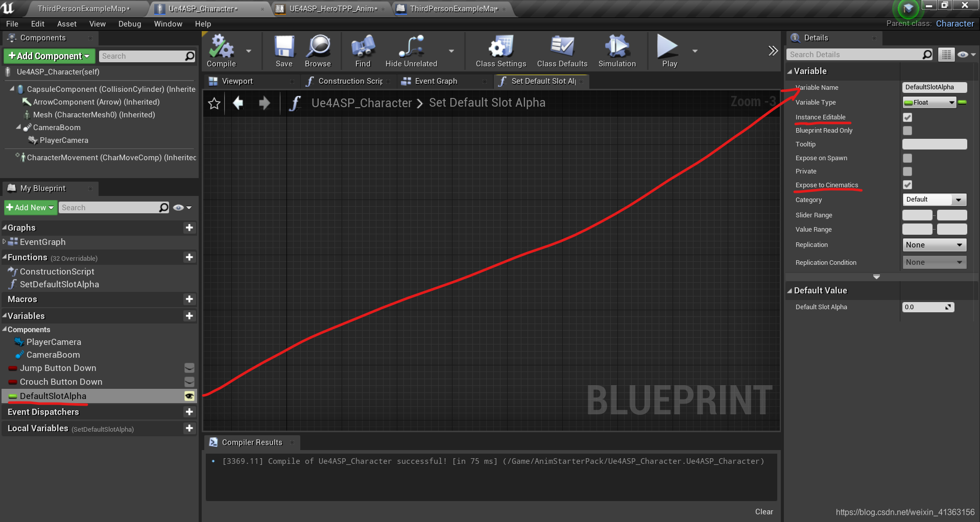Open the File menu
This screenshot has width=980, height=522.
(12, 24)
